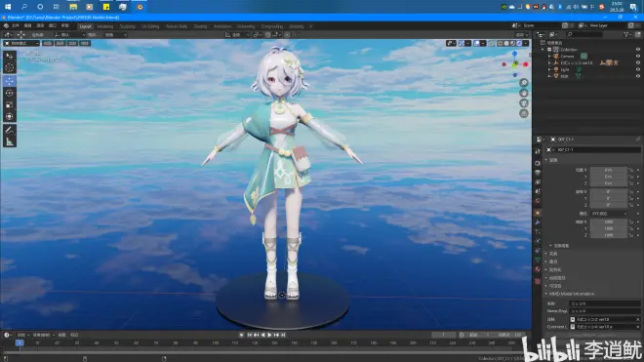Hide the Camera object via its eye icon
The height and width of the screenshot is (362, 644).
tap(638, 57)
